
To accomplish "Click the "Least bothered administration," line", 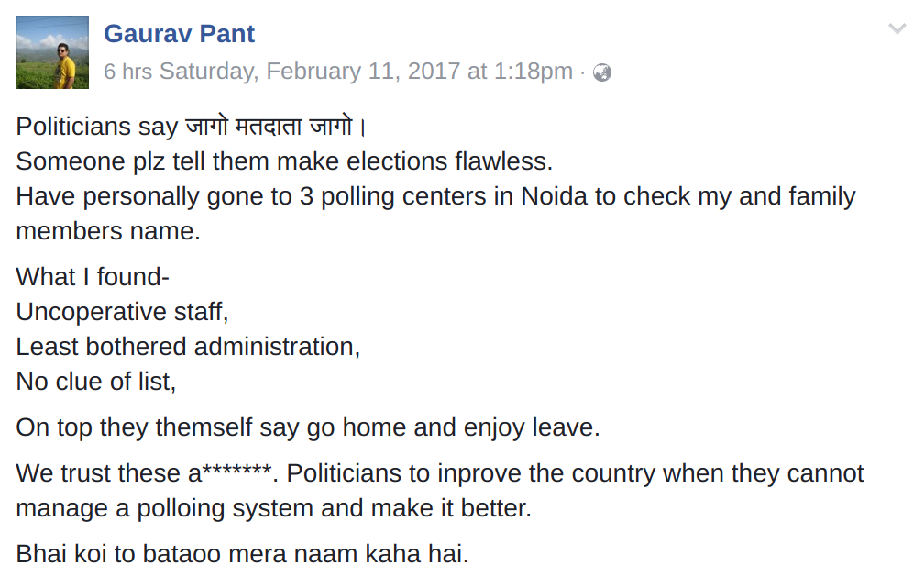I will click(188, 347).
